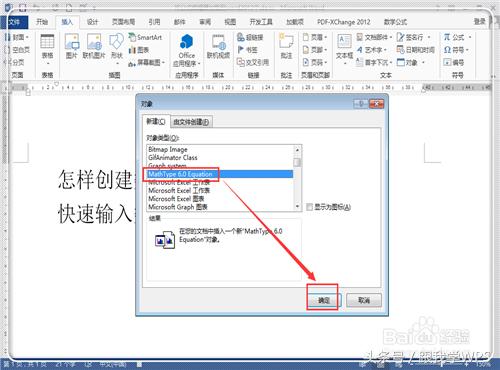Enable the 显示为图标 checkbox
Screen dimensions: 500x370
[309, 207]
